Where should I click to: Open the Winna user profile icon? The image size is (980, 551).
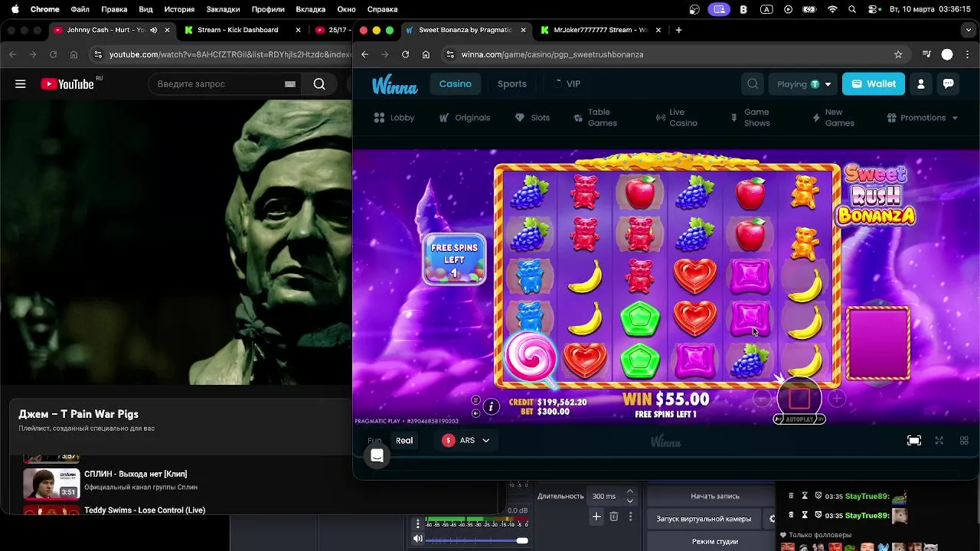pyautogui.click(x=921, y=84)
